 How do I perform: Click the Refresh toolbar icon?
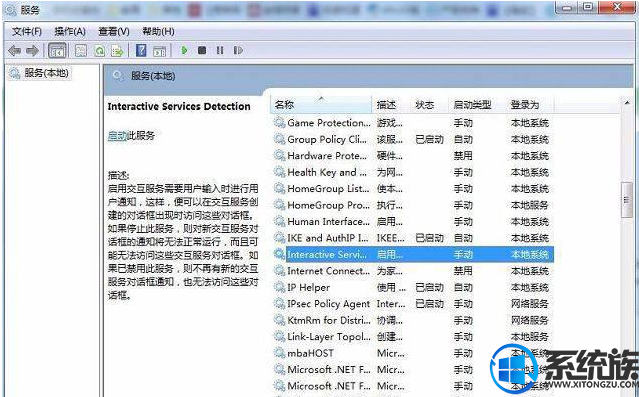[99, 51]
